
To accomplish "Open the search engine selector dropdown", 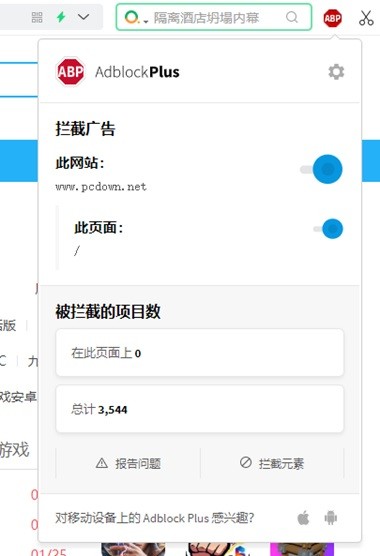I will [x=136, y=17].
